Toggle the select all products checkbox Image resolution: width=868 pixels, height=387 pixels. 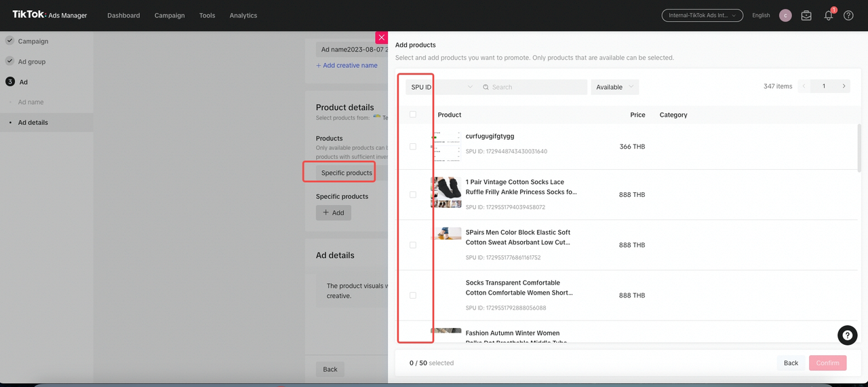[413, 115]
